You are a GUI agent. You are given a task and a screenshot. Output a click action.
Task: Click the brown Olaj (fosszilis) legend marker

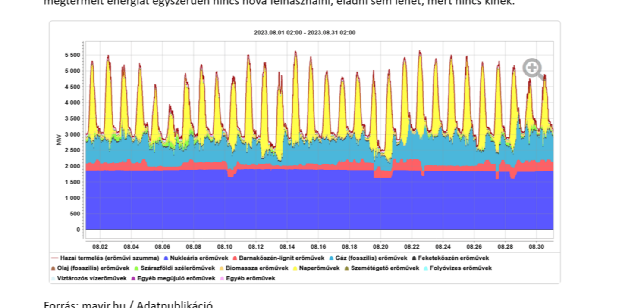[53, 268]
